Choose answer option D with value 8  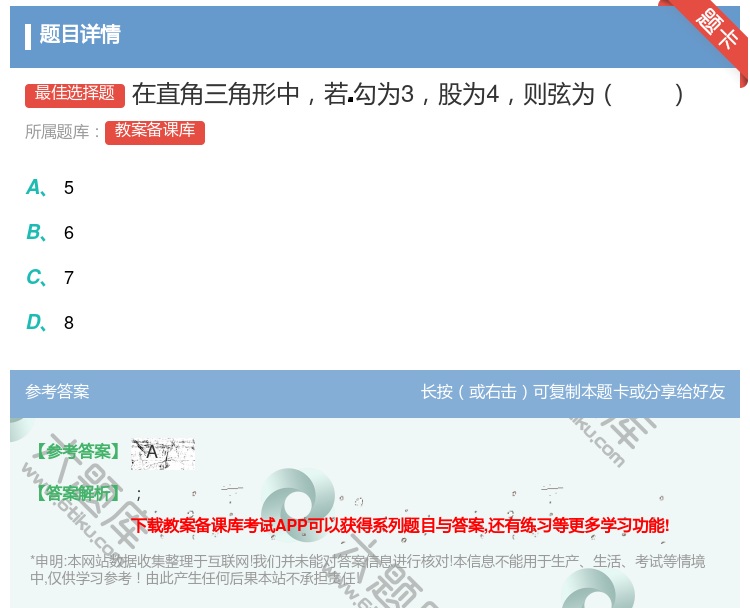click(x=50, y=322)
